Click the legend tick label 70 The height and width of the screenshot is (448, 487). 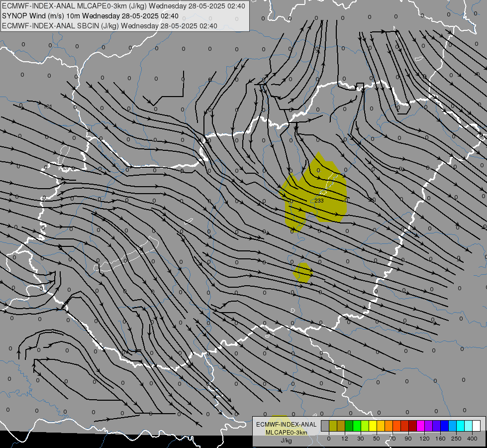pyautogui.click(x=392, y=439)
